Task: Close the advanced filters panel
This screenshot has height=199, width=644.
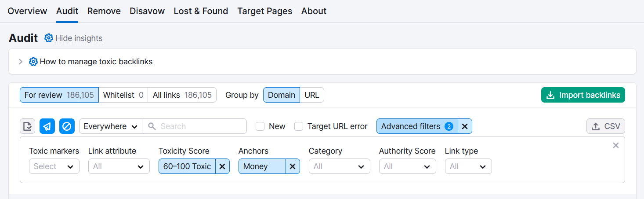Action: [615, 146]
